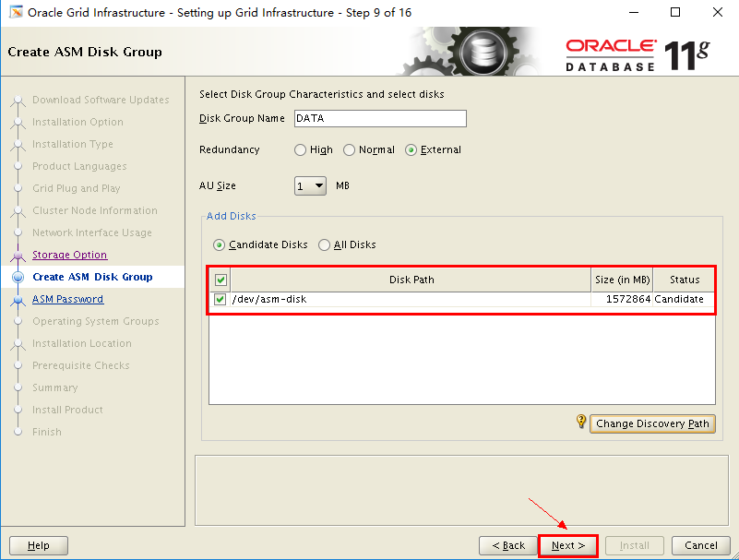
Task: Minimize the installer window
Action: (634, 12)
